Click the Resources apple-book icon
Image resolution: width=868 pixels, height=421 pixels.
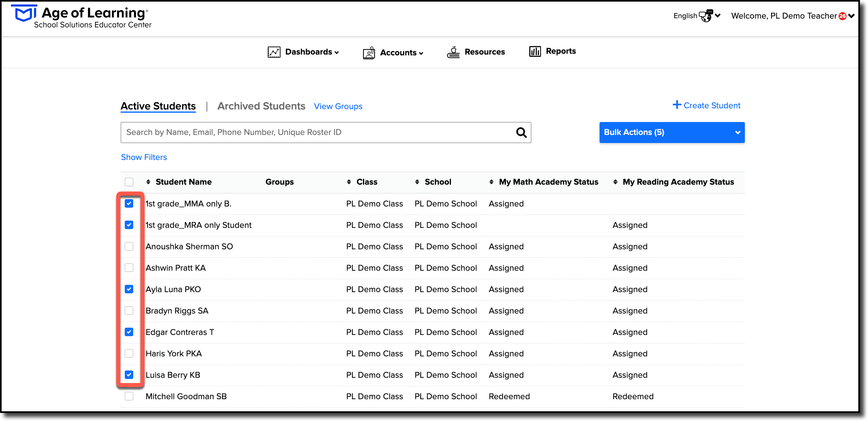coord(453,52)
